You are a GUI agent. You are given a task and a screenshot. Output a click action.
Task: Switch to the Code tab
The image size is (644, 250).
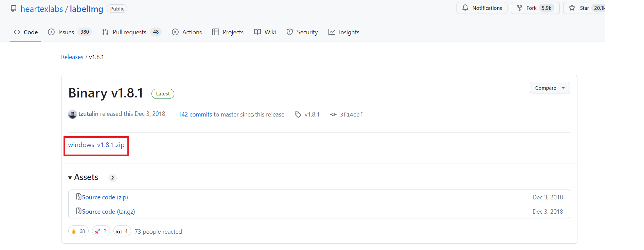25,32
